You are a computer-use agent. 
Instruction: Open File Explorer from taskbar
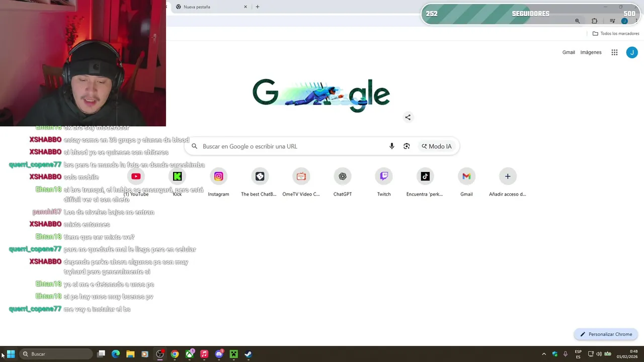pos(130,354)
